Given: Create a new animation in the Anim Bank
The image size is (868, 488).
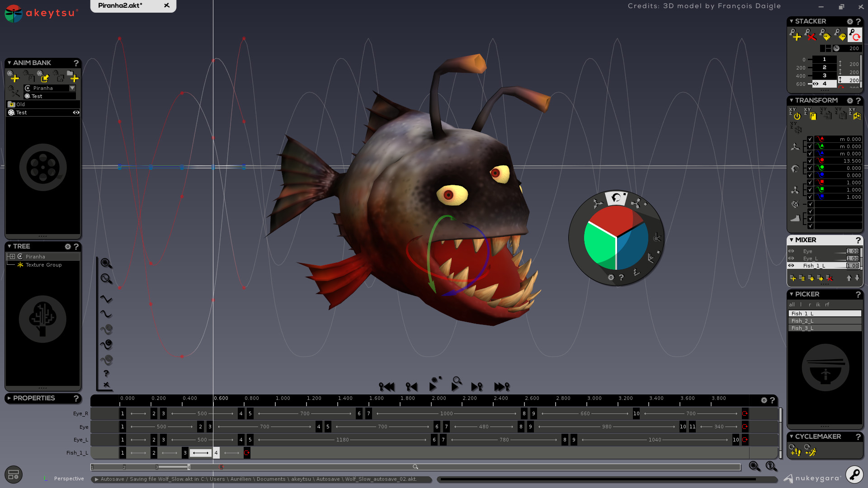Looking at the screenshot, I should coord(14,77).
